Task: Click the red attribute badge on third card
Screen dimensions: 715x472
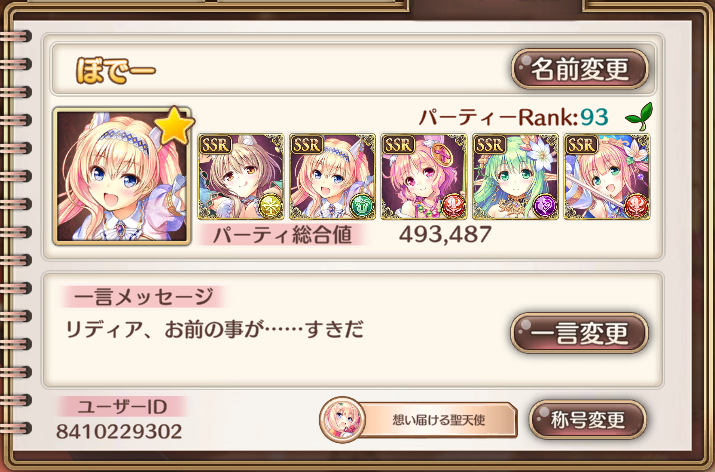Action: [454, 206]
